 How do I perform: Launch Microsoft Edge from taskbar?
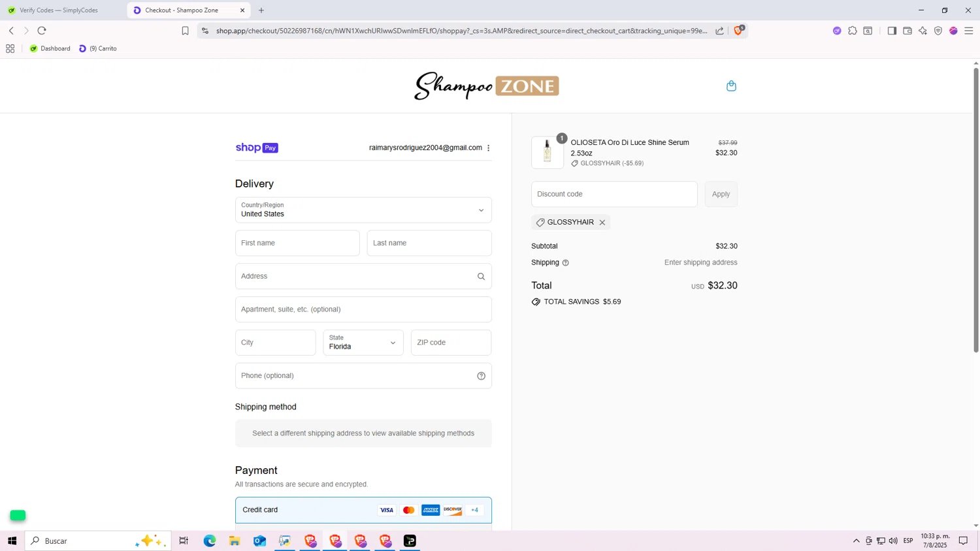click(x=210, y=541)
